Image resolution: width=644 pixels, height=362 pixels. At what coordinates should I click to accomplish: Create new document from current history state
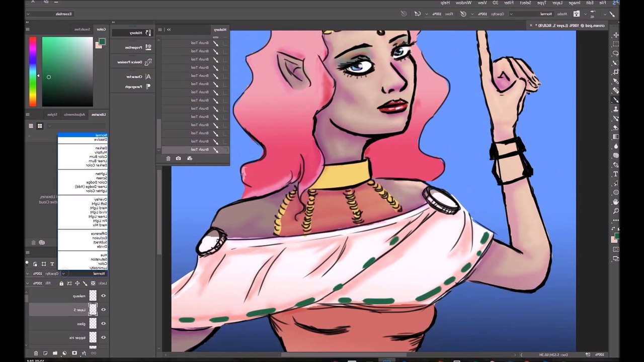(190, 158)
